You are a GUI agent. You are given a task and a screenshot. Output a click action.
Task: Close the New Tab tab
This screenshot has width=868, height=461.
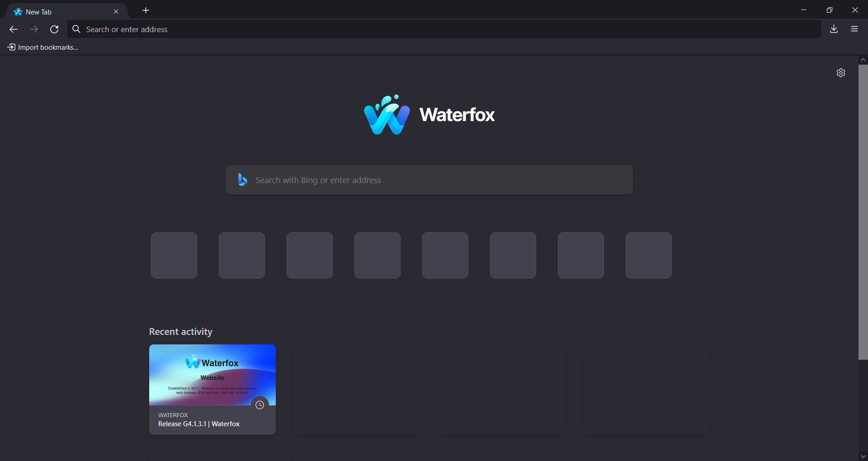(x=116, y=12)
